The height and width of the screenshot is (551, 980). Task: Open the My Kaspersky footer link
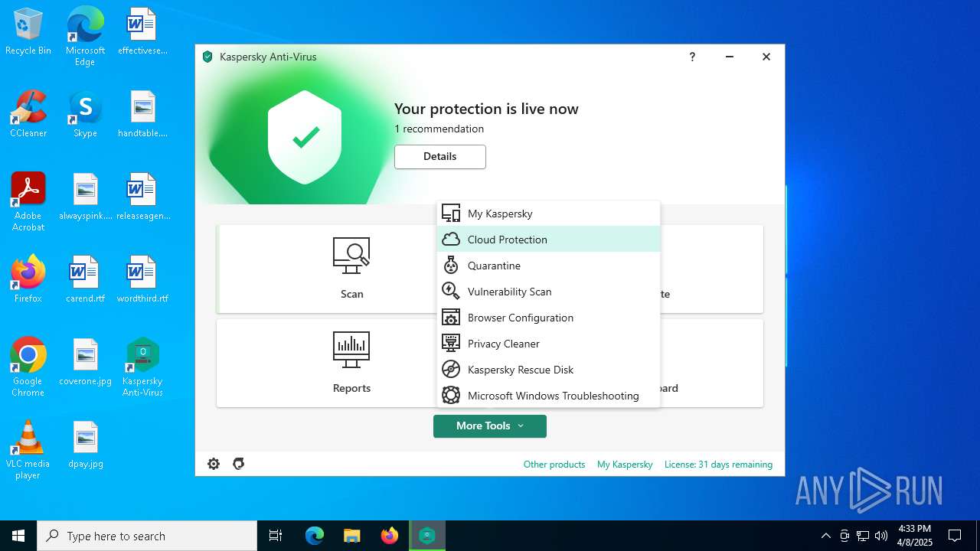[625, 465]
